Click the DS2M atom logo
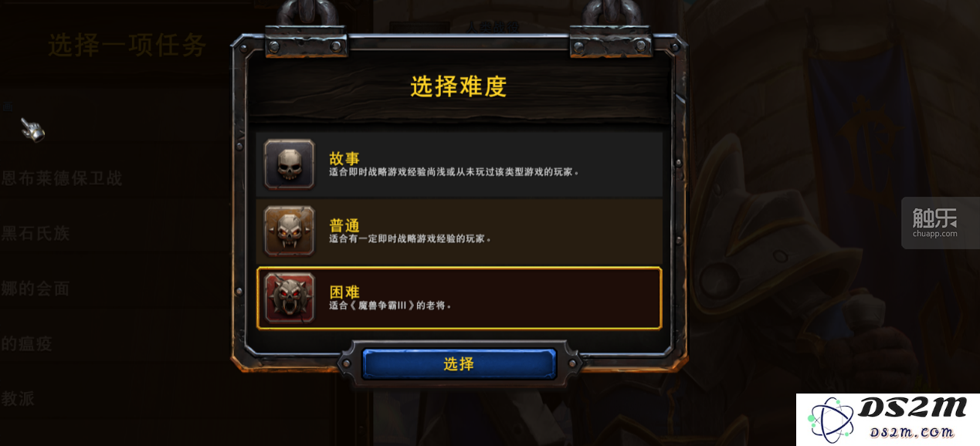 (832, 421)
